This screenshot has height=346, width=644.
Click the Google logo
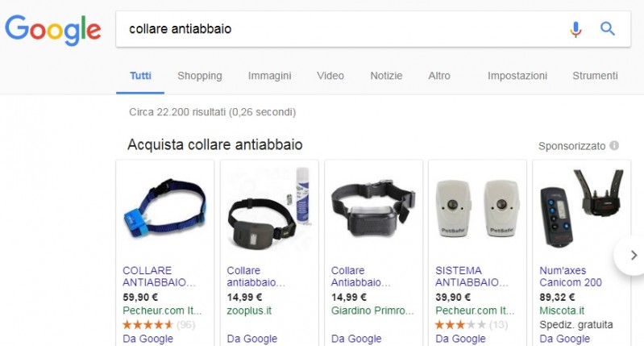click(x=53, y=30)
